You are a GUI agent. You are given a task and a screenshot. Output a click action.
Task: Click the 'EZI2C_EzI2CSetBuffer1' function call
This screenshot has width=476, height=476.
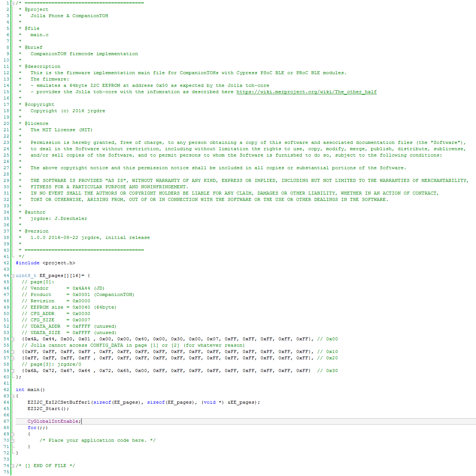(x=59, y=402)
